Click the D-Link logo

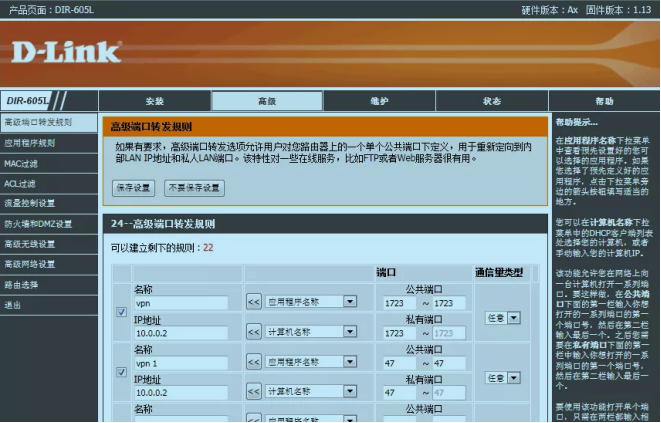67,52
